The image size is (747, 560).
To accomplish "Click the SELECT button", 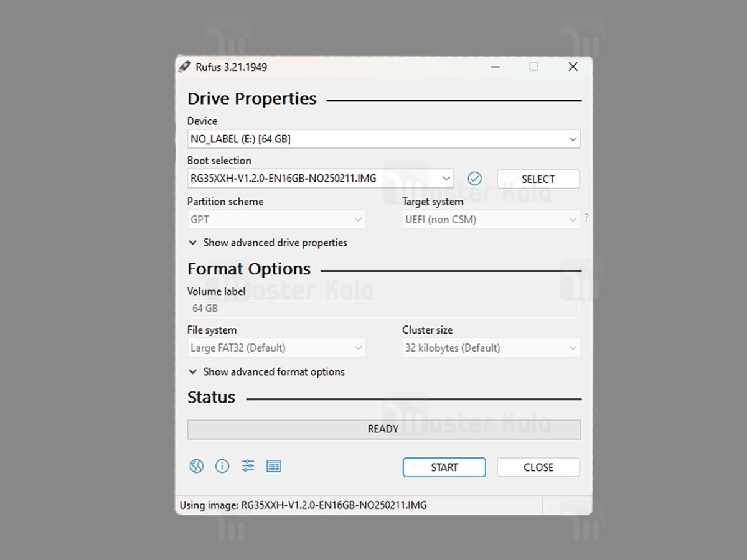I will coord(538,179).
